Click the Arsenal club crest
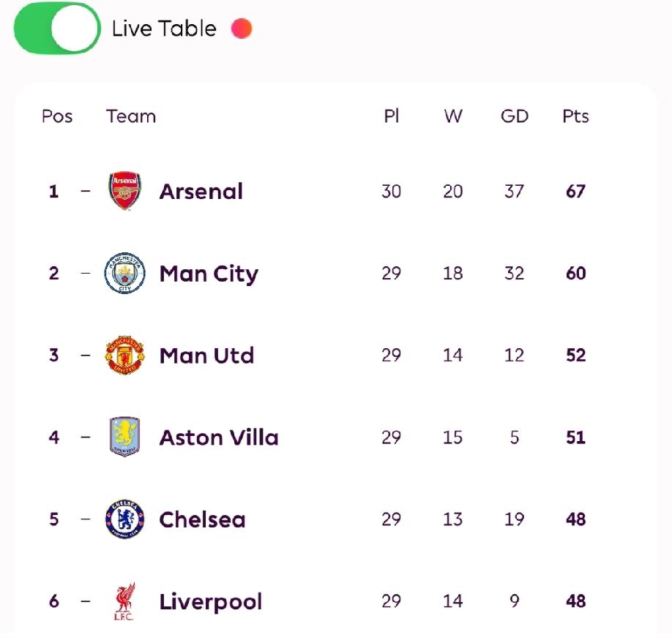Screen dimensions: 672x643 [x=124, y=192]
